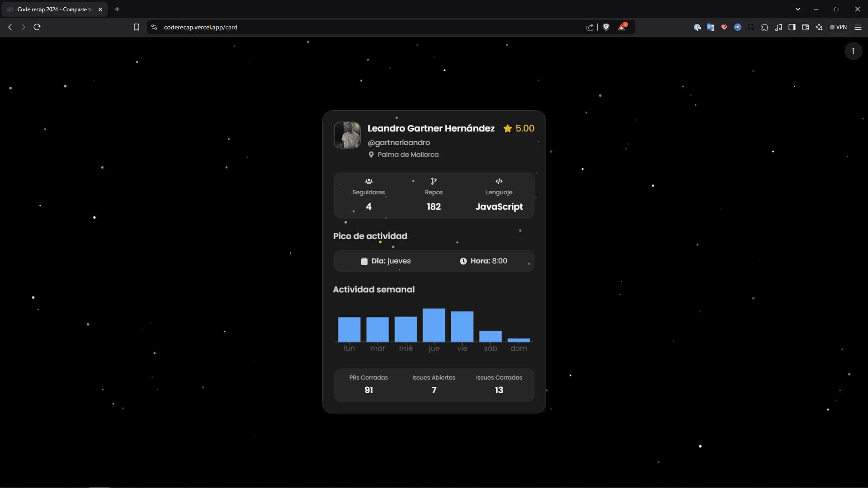The width and height of the screenshot is (868, 488).
Task: Go back to the previous page
Action: click(10, 27)
